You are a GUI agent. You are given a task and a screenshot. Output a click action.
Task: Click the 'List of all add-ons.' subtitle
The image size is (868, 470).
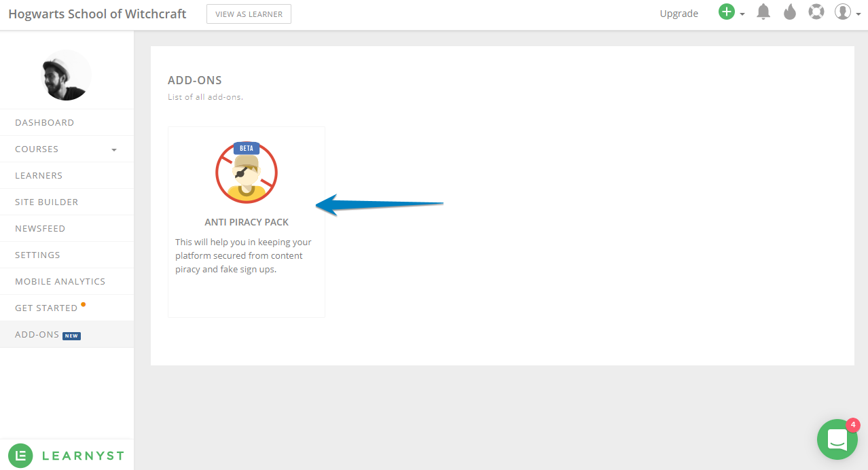[x=205, y=97]
